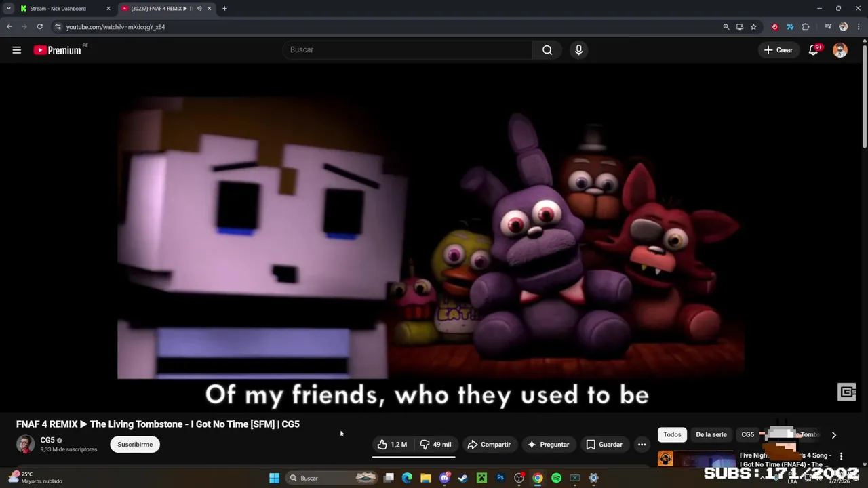Open options for the Five Nights song suggestion
The height and width of the screenshot is (488, 868).
pos(841,457)
